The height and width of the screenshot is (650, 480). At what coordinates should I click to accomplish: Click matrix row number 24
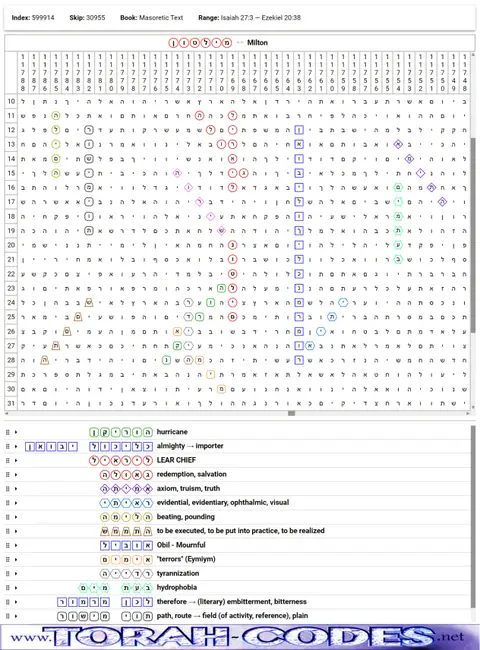[x=11, y=303]
